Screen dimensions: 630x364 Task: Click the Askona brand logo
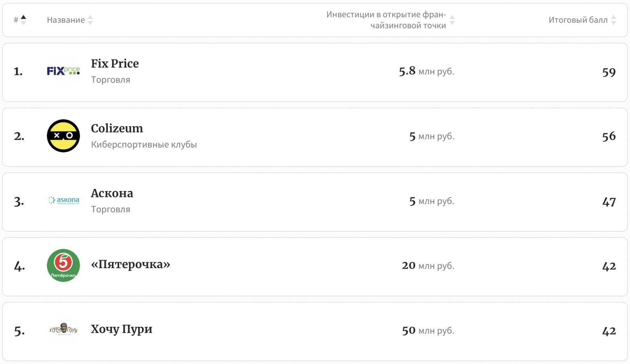63,200
